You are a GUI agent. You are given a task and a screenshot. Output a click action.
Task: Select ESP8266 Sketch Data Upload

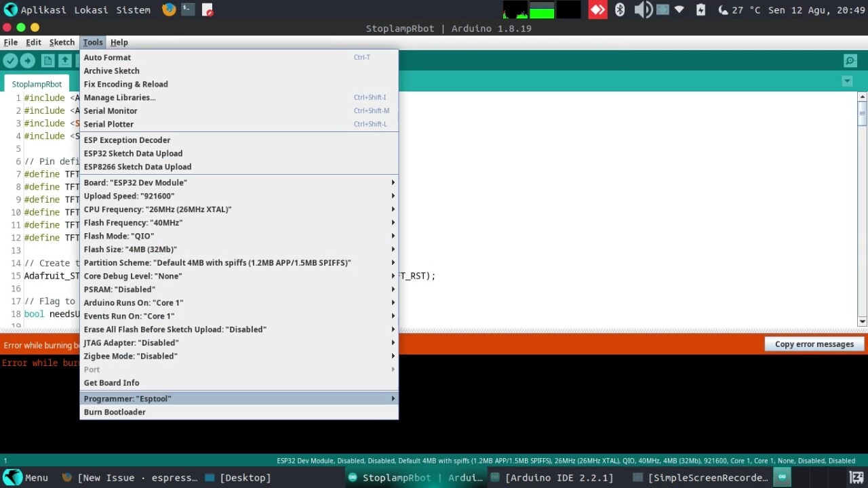(239, 167)
